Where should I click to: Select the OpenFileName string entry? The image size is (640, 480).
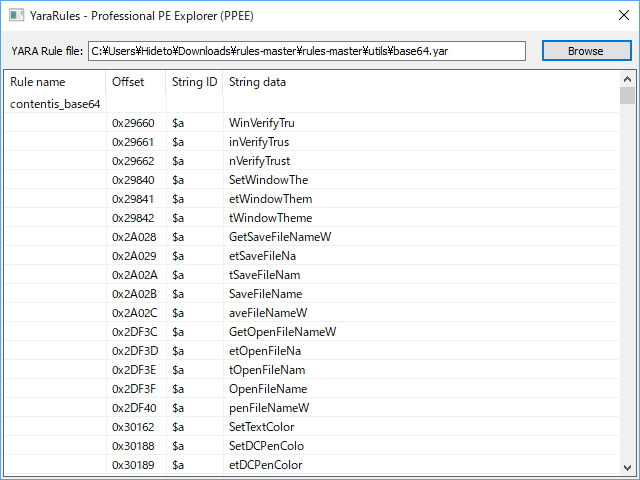266,389
